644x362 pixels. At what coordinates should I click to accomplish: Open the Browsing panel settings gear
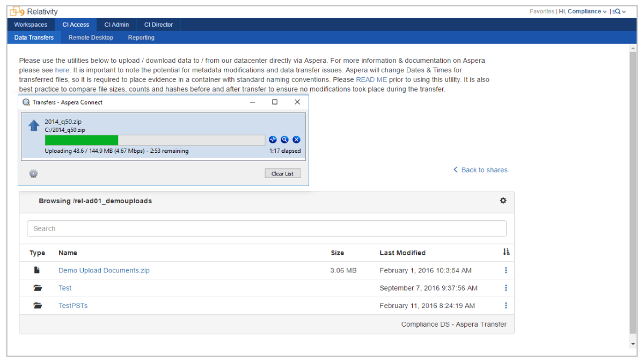[x=503, y=200]
